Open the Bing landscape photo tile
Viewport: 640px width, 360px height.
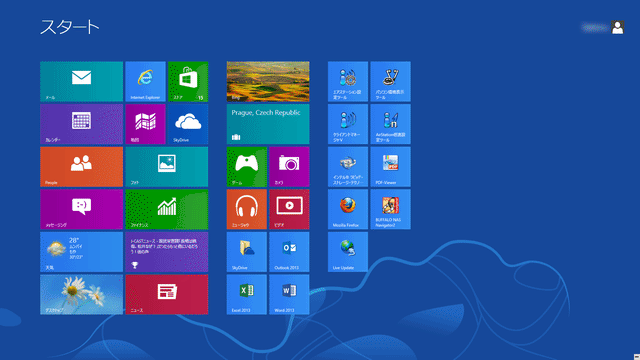tap(268, 82)
